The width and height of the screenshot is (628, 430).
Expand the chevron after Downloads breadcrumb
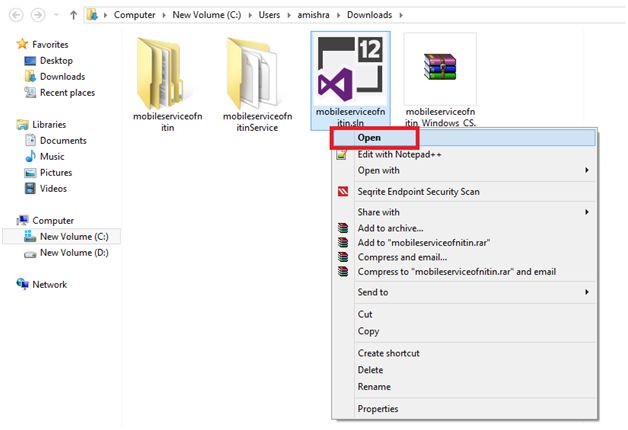point(401,15)
